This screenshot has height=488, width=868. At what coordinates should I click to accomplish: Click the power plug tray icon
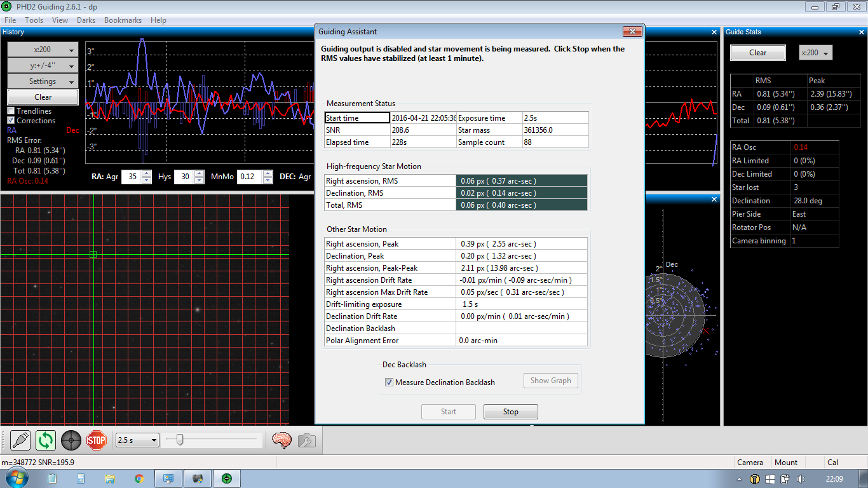pos(785,479)
